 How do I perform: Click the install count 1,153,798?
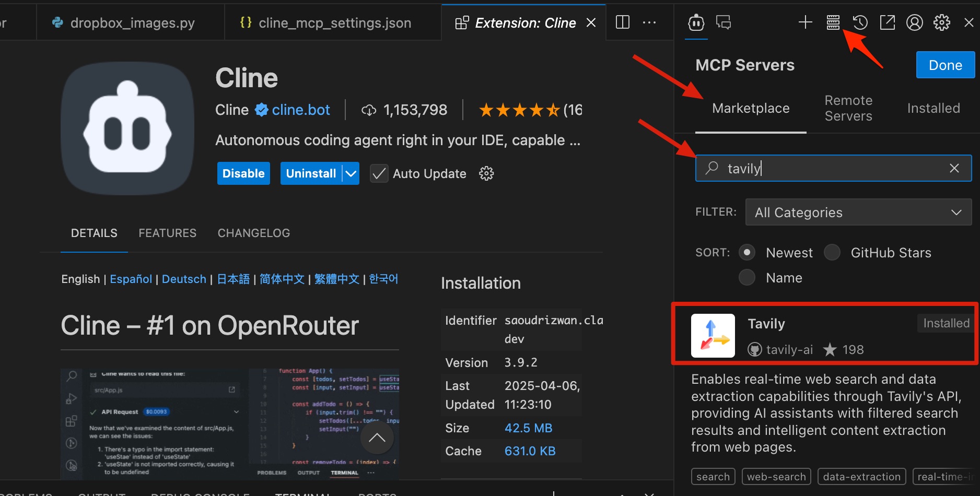pyautogui.click(x=415, y=110)
